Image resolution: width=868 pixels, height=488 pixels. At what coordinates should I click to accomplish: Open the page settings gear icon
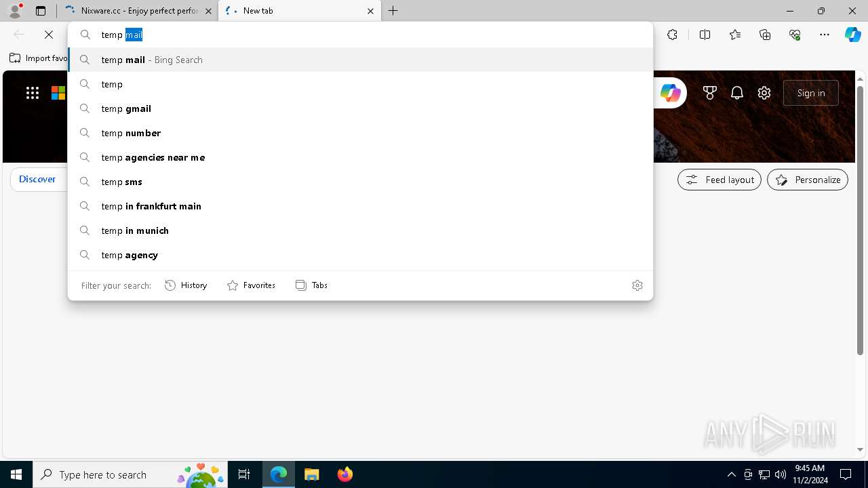764,93
